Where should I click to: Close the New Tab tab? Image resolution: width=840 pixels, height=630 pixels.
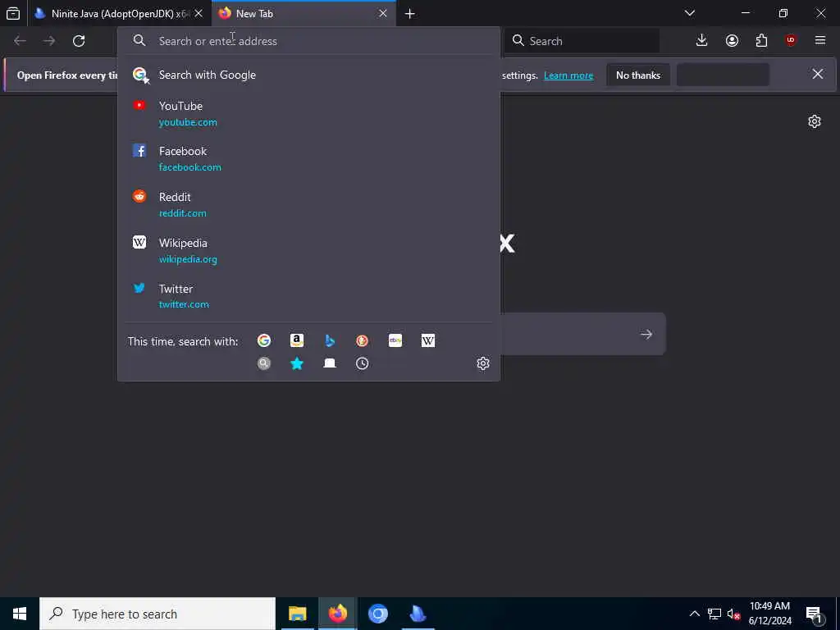point(383,13)
